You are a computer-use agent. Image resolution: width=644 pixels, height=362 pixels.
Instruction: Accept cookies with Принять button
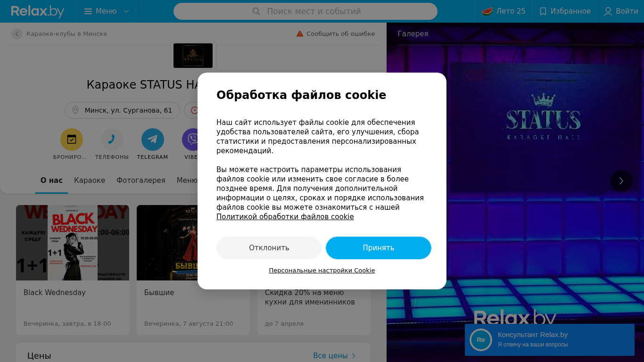coord(379,248)
